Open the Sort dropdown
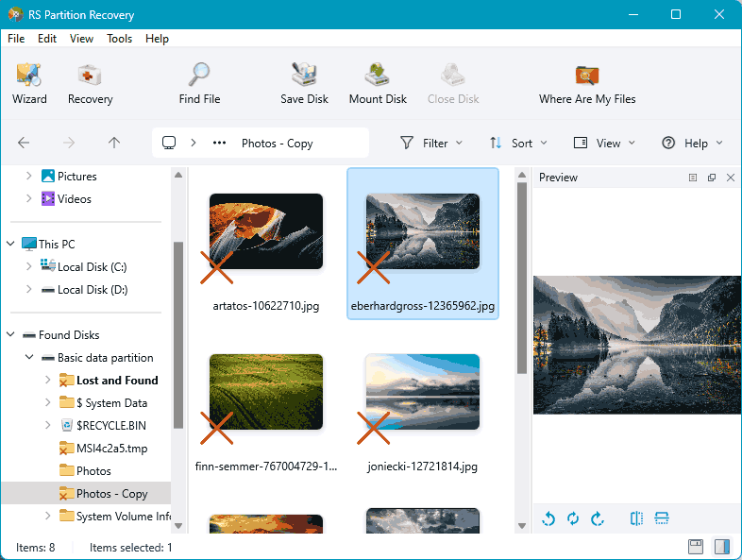 click(518, 143)
